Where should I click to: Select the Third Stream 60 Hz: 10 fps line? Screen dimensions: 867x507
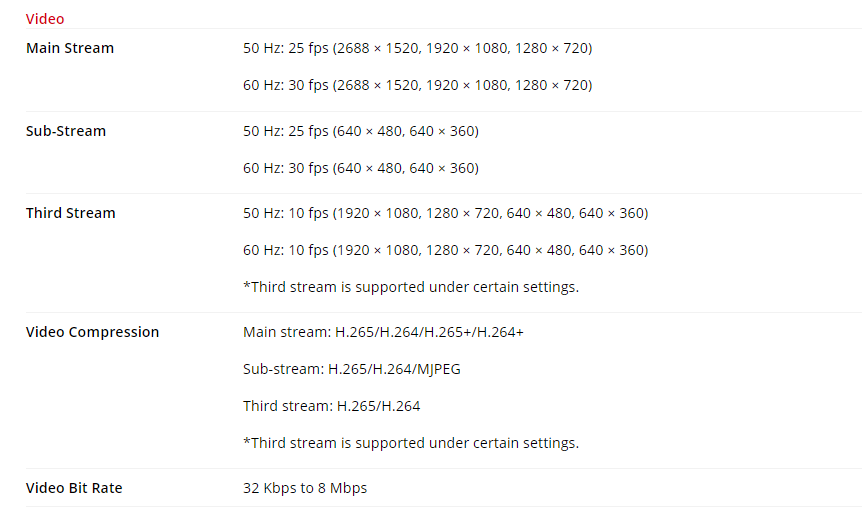pyautogui.click(x=445, y=250)
